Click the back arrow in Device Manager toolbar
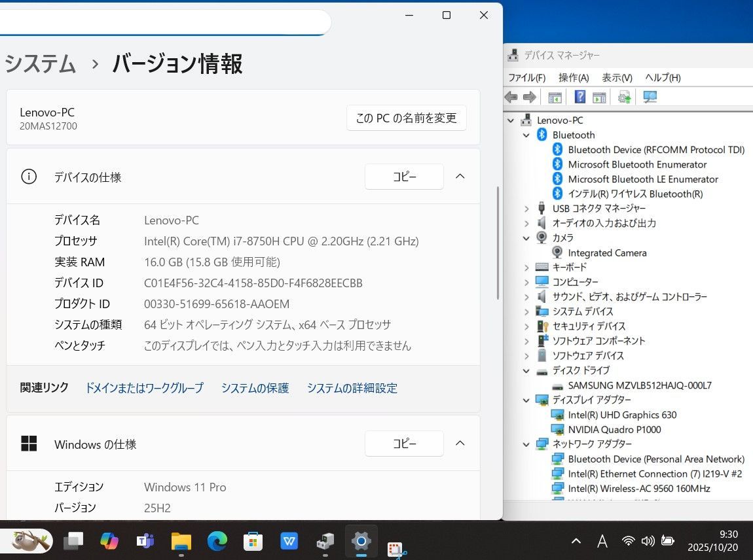Viewport: 753px width, 560px height. [511, 97]
